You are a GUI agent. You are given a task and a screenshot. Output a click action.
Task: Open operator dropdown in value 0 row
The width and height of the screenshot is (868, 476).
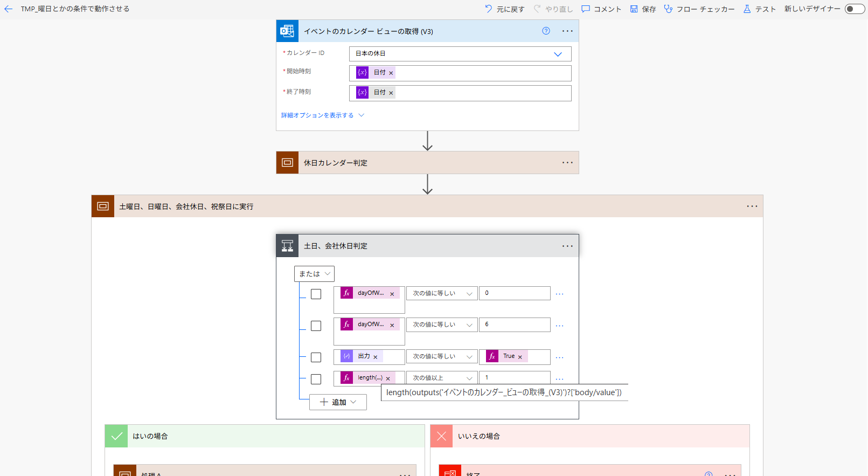[442, 293]
